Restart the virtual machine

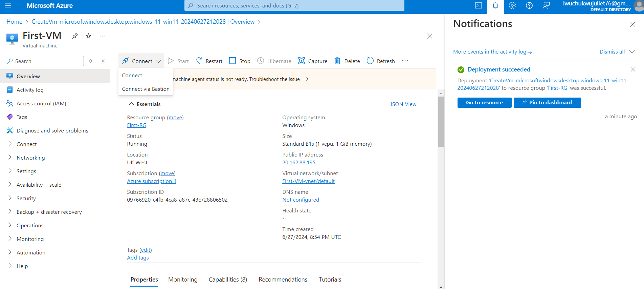click(x=209, y=61)
